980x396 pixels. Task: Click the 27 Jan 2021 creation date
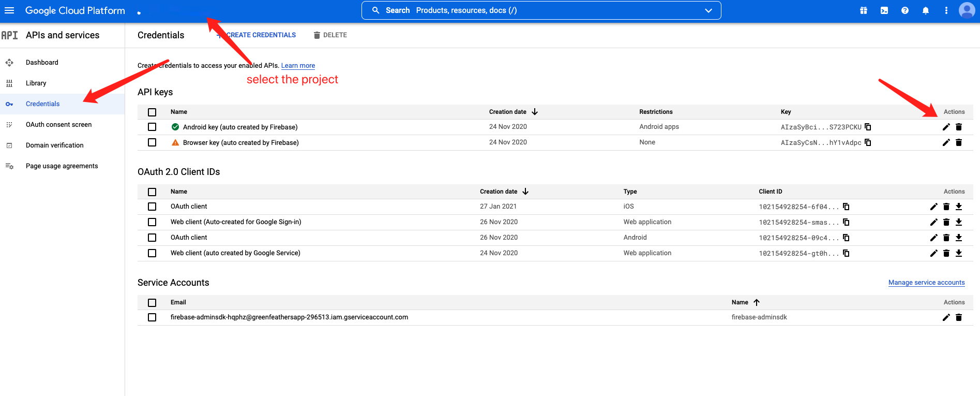[x=498, y=207]
